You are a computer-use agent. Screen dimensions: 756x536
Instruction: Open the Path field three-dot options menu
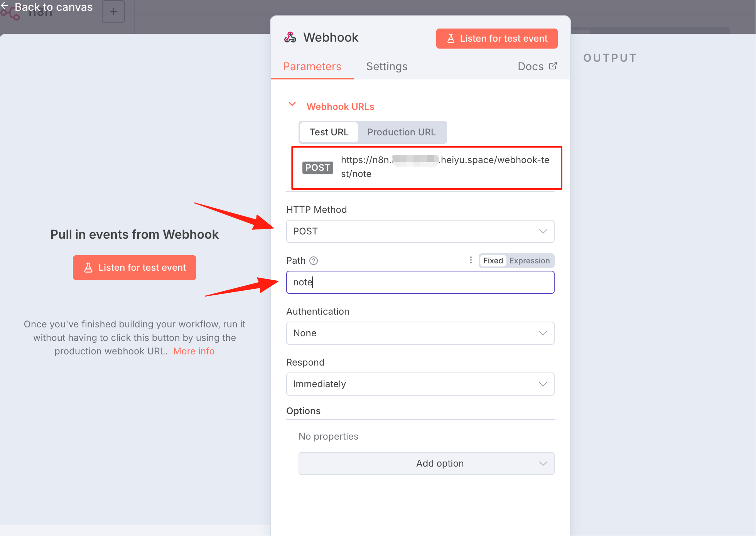click(x=471, y=260)
